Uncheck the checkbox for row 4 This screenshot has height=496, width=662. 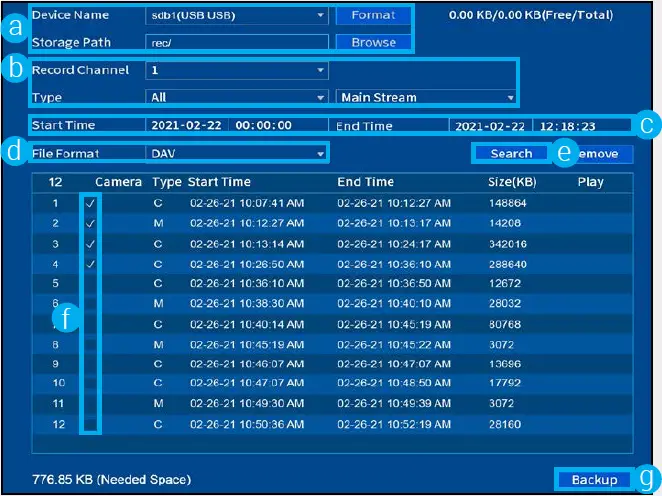(90, 264)
